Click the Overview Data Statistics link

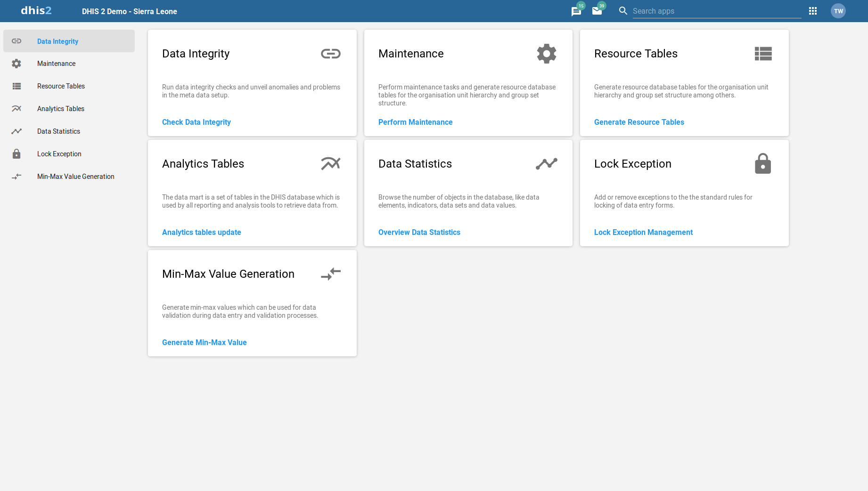(419, 232)
